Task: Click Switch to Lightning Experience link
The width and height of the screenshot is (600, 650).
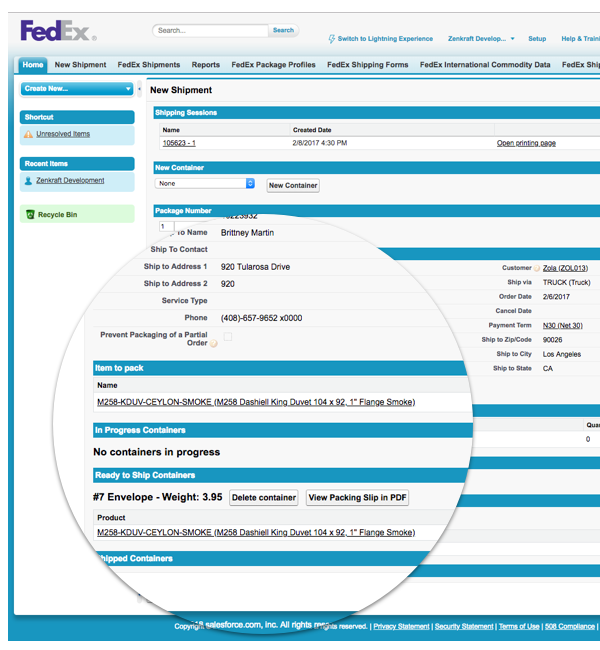Action: pos(385,39)
